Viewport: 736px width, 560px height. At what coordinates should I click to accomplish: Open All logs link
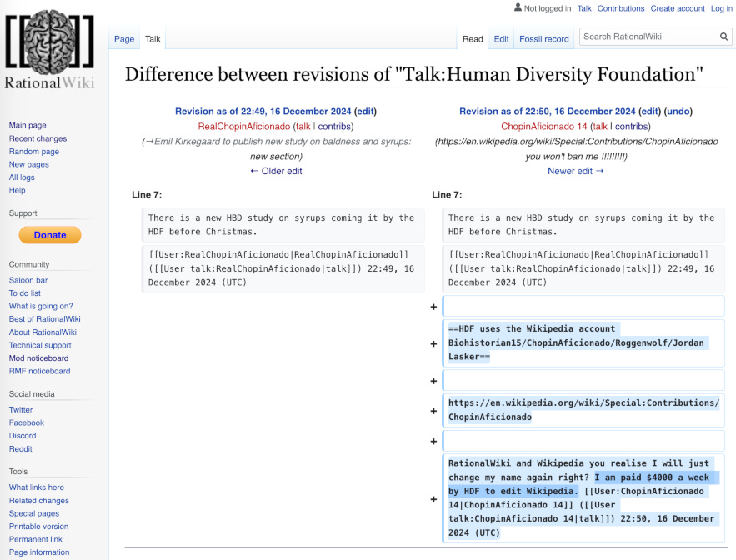[x=22, y=177]
